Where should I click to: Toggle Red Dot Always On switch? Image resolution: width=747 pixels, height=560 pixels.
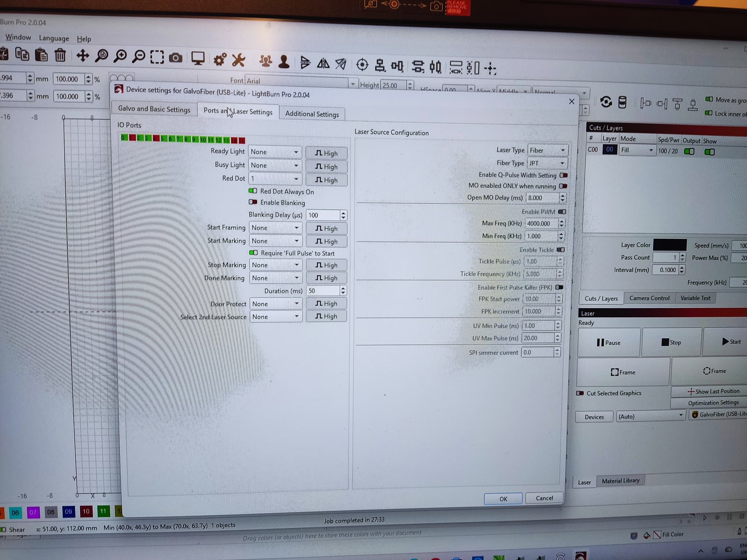(253, 191)
